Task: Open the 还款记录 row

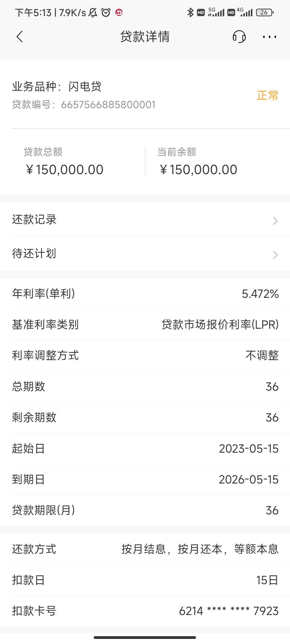Action: point(145,220)
